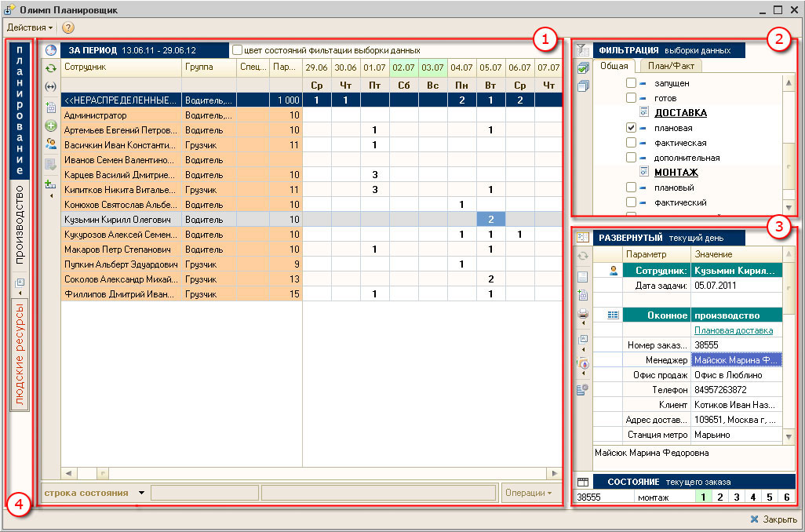Image resolution: width=805 pixels, height=532 pixels.
Task: Enable 'цвет состояний фильтации выборки данных' checkbox
Action: click(237, 50)
